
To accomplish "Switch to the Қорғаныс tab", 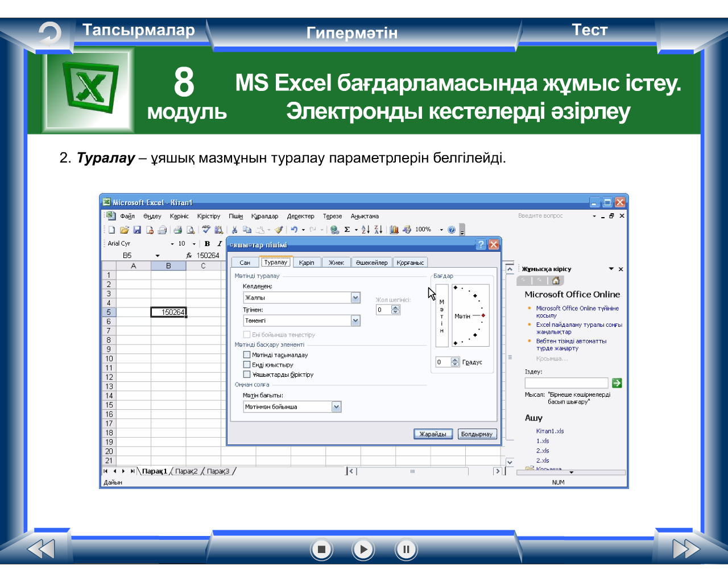I will [411, 263].
